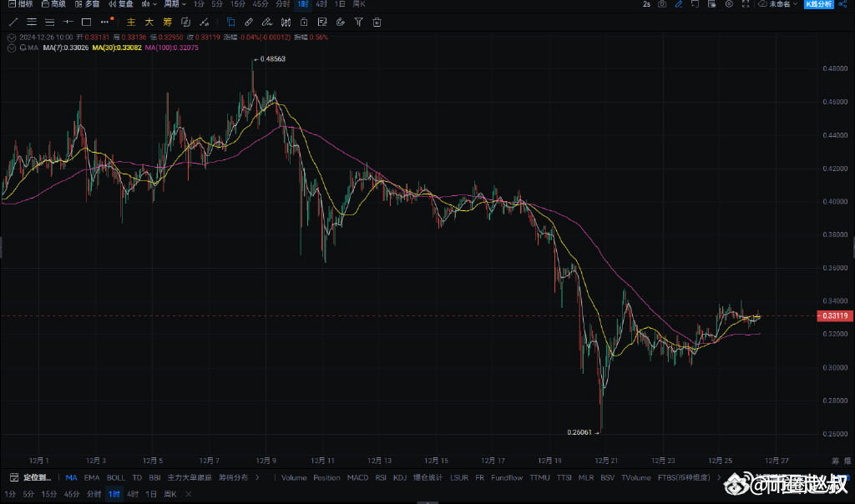
Task: Open more drawing tools (three dots)
Action: point(104,23)
